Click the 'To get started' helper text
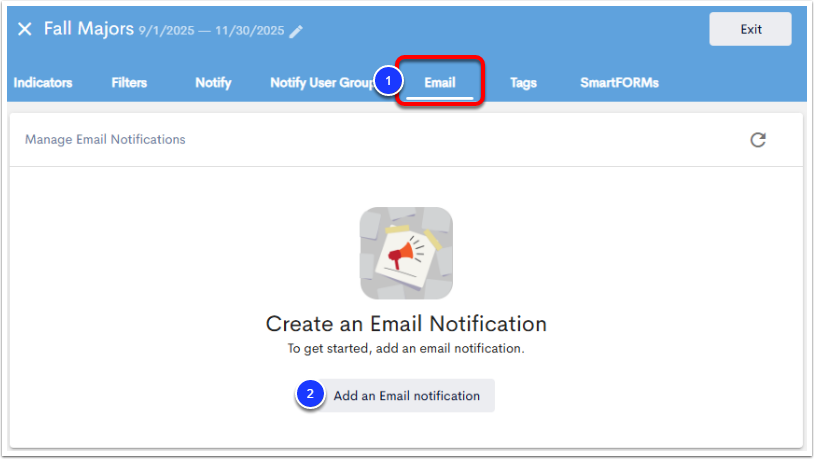This screenshot has height=459, width=814. pos(406,348)
